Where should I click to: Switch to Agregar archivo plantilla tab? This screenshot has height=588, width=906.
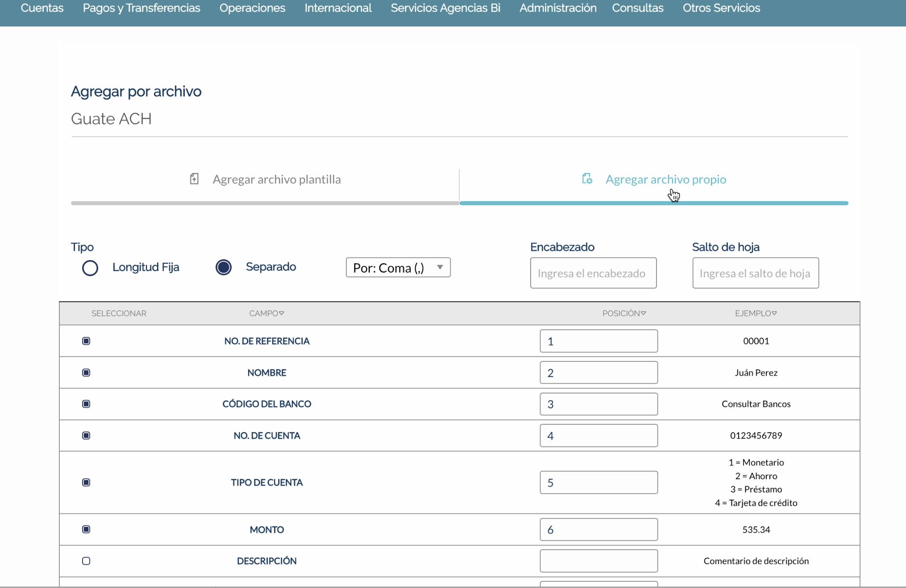[276, 179]
